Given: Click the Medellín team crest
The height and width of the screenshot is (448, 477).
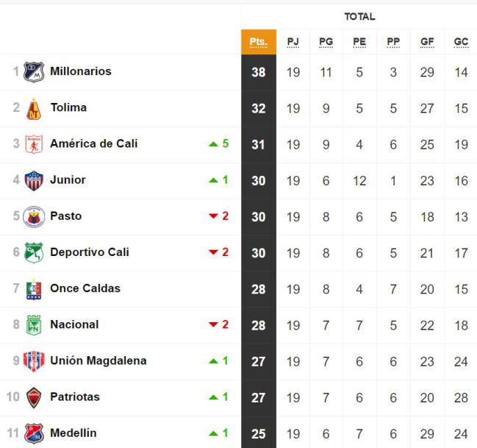Looking at the screenshot, I should (34, 433).
